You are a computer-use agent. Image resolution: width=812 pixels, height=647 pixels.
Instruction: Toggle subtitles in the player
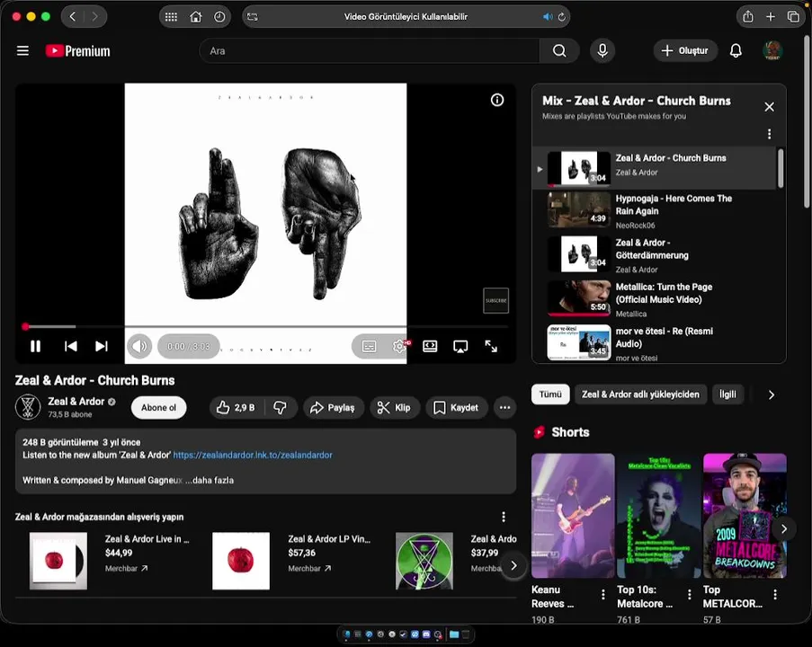[x=370, y=346]
